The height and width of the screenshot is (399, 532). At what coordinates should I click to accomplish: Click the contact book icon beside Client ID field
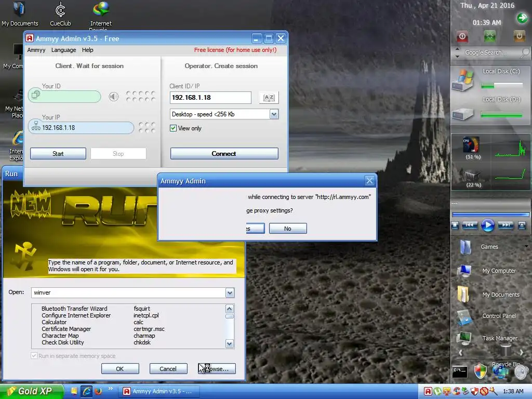pos(269,98)
